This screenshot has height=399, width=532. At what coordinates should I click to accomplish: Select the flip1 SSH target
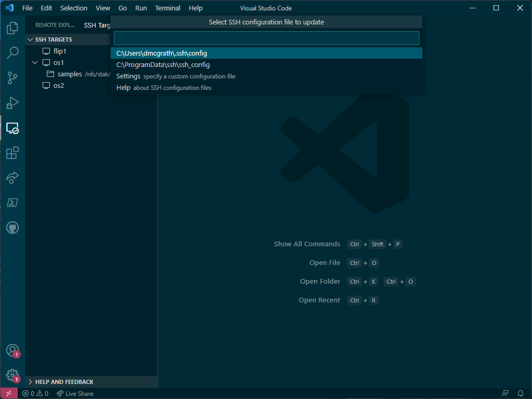pyautogui.click(x=60, y=51)
